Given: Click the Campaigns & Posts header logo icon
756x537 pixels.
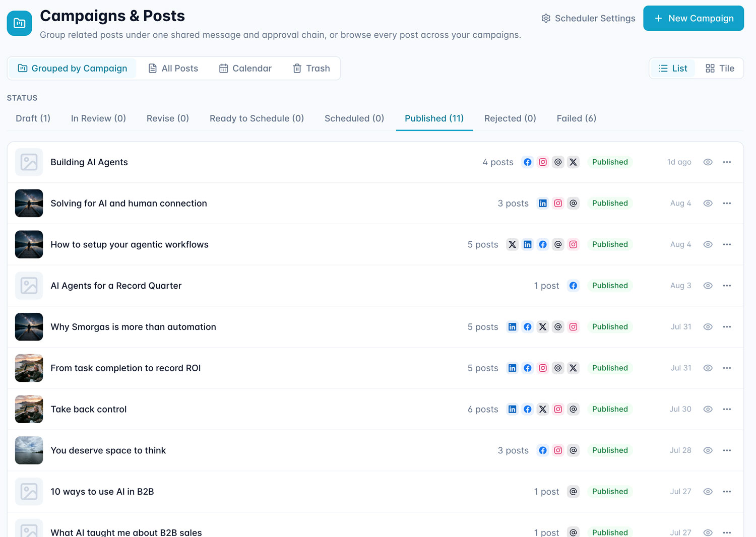Looking at the screenshot, I should pos(20,23).
